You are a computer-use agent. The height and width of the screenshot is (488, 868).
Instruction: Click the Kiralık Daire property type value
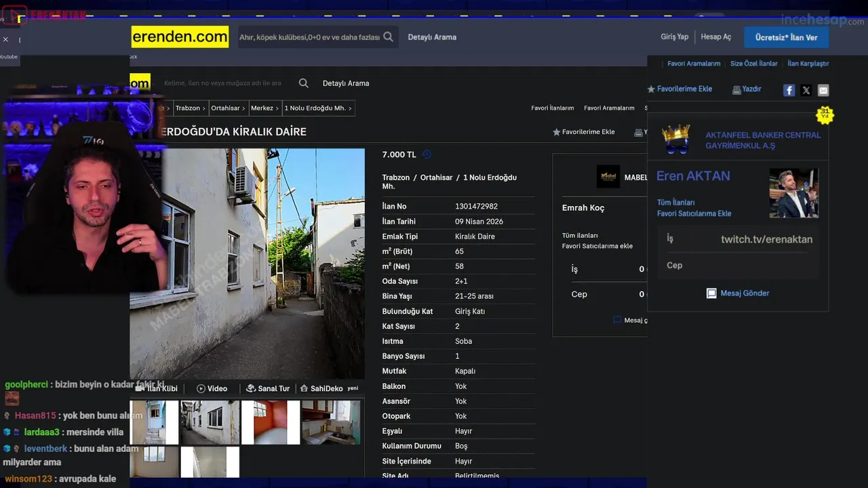[475, 237]
